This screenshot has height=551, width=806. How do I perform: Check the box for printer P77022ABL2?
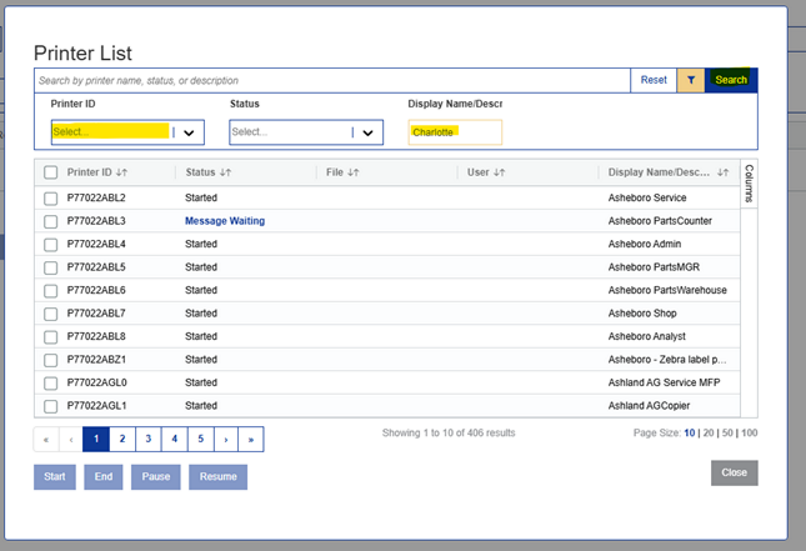point(51,198)
